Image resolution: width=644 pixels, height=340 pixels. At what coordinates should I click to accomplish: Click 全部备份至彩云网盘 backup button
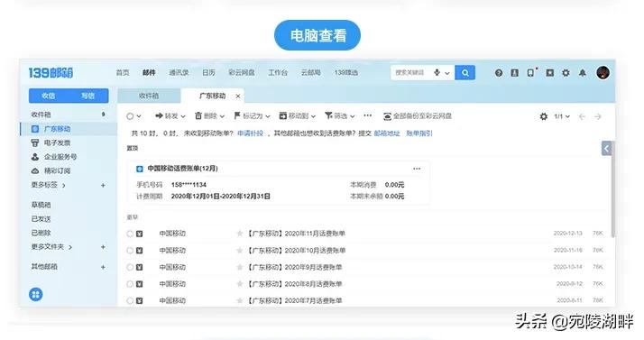[418, 116]
